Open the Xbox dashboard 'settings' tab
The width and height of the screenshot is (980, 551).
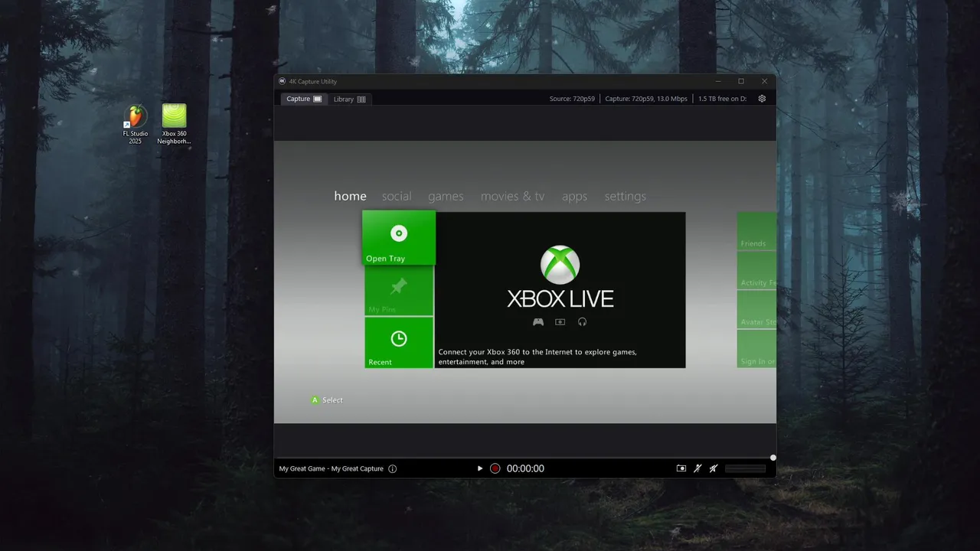[x=625, y=197]
